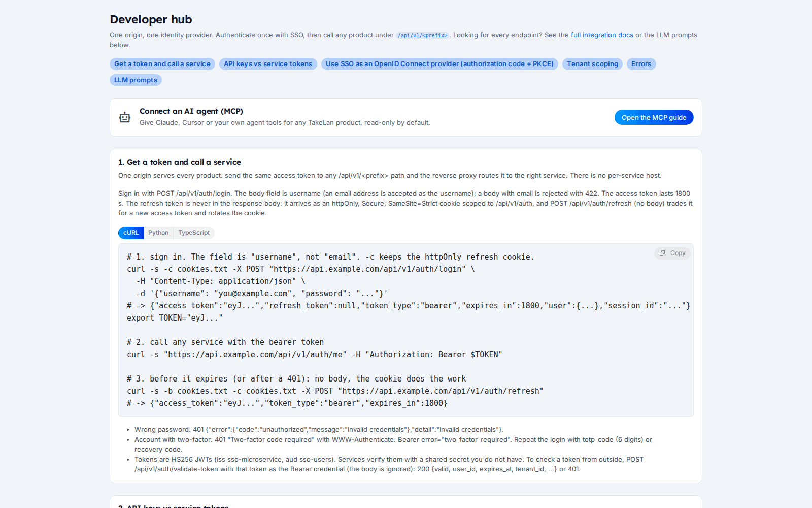812x508 pixels.
Task: Go to the OpenID Connect provider section
Action: point(439,64)
